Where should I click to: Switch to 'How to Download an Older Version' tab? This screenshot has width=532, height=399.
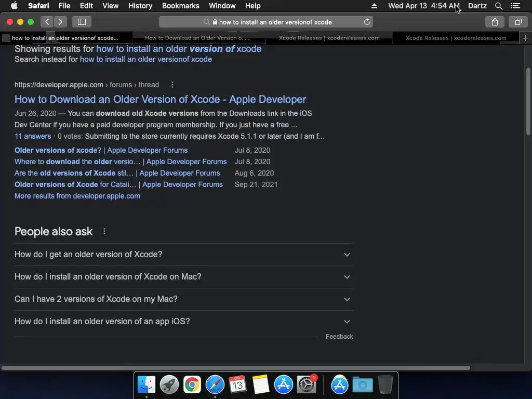point(199,38)
